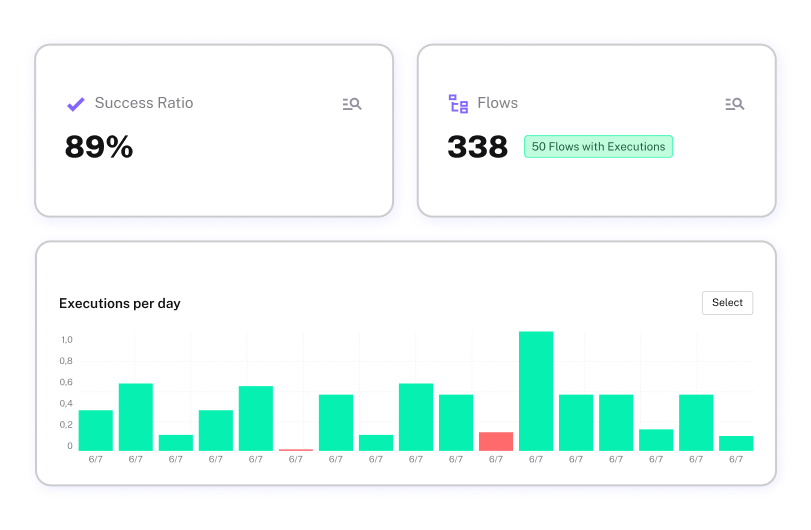Click the Flows hierarchy icon

click(458, 104)
